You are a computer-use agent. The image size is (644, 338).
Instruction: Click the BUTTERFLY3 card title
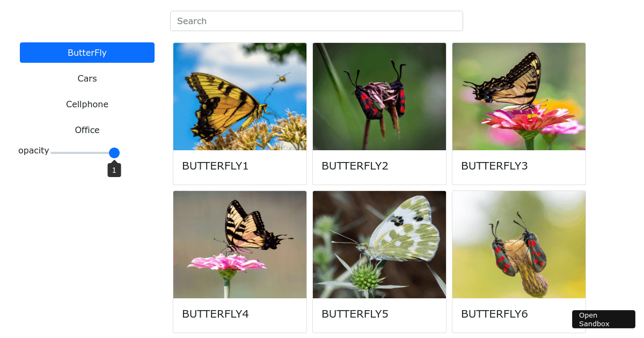click(x=494, y=166)
